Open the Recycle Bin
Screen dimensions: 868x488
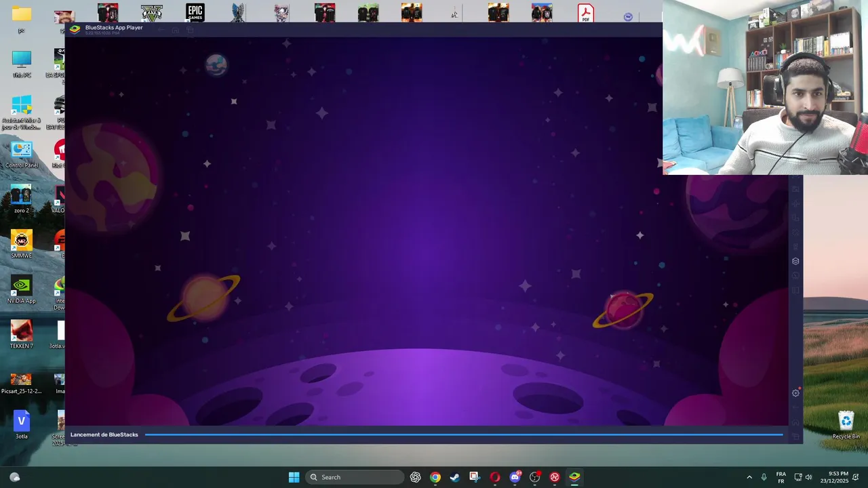[846, 426]
